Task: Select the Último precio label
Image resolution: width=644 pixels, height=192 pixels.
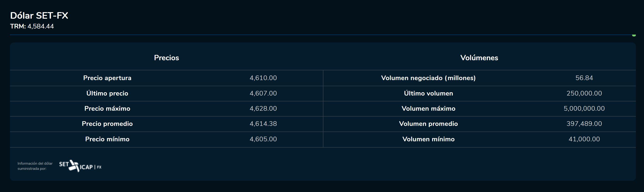Action: (x=107, y=93)
